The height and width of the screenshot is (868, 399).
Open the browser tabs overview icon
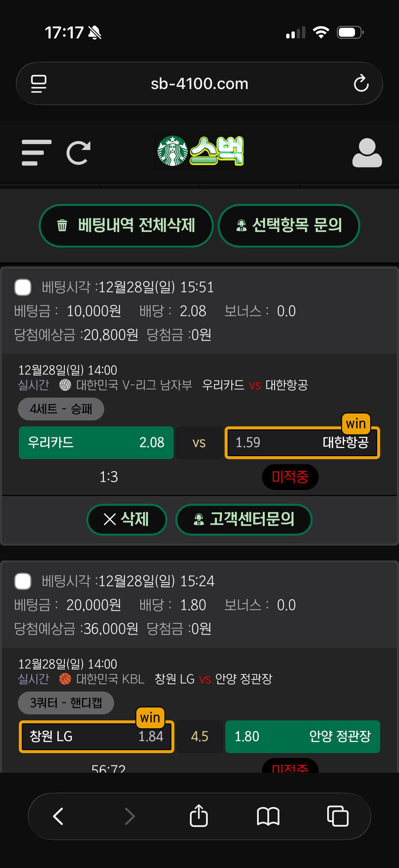pos(337,816)
